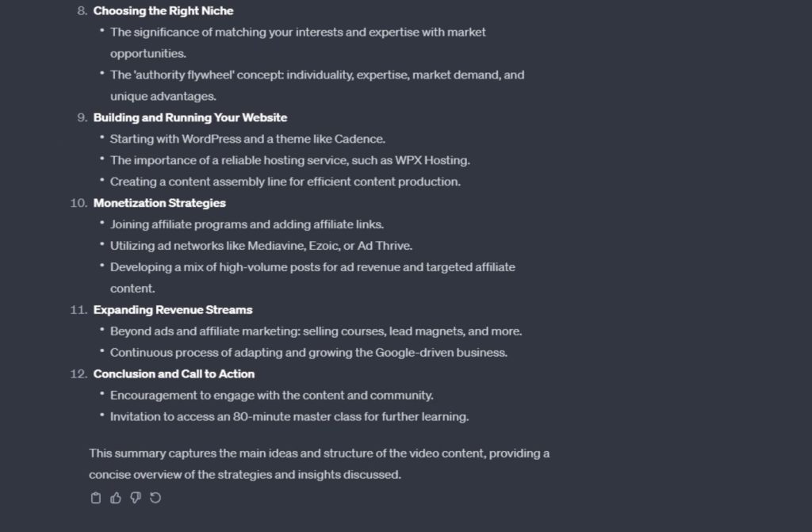
Task: Click the line about WordPress and Cadence theme
Action: (247, 139)
